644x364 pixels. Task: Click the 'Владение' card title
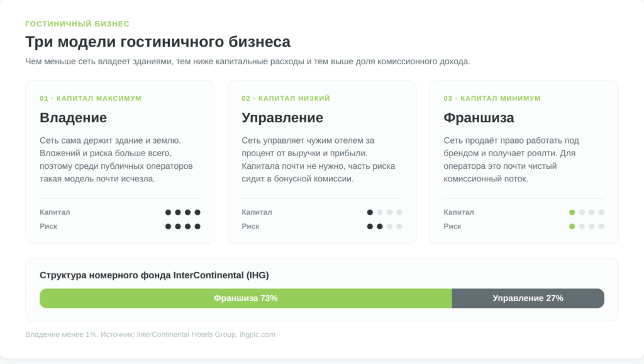pos(73,118)
